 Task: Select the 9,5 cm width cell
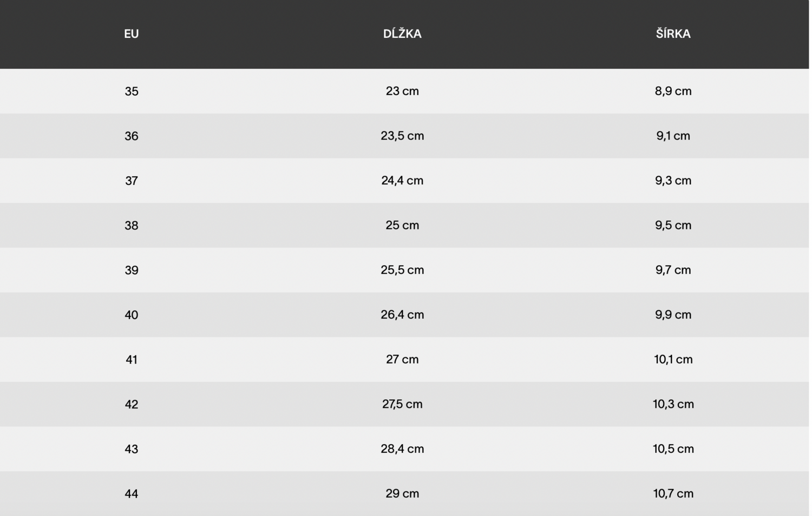tap(673, 226)
